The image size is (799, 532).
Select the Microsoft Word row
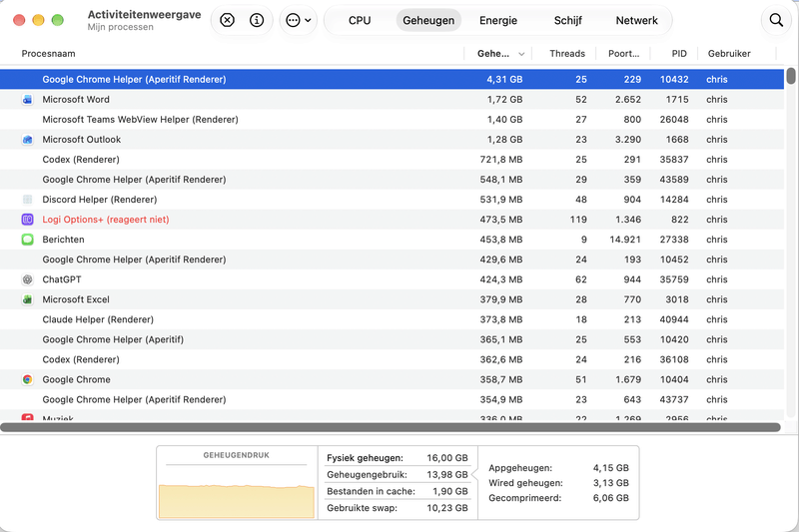(x=392, y=99)
